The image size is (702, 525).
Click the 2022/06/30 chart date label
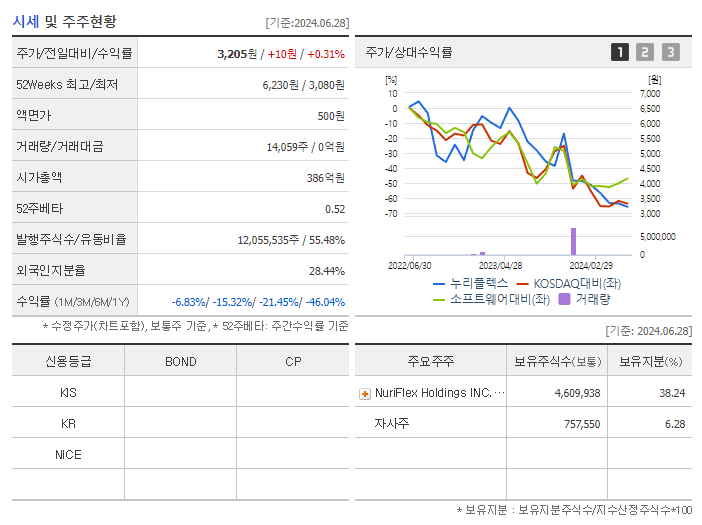click(x=410, y=266)
